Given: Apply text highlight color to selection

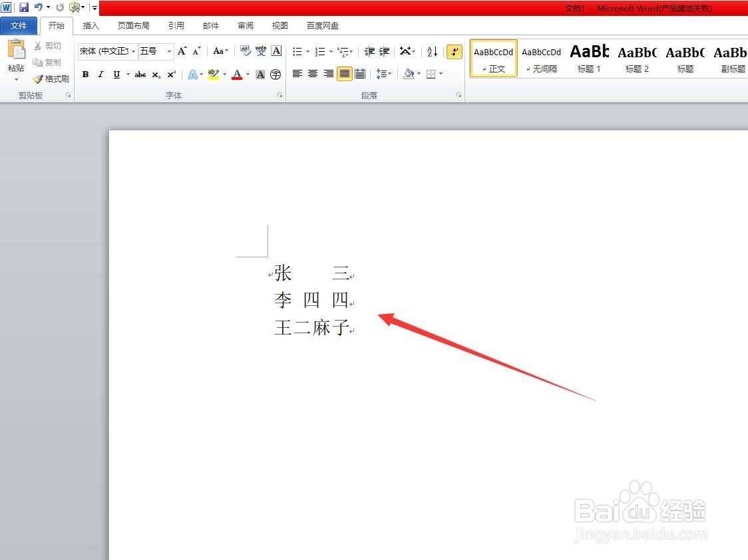Looking at the screenshot, I should [213, 74].
